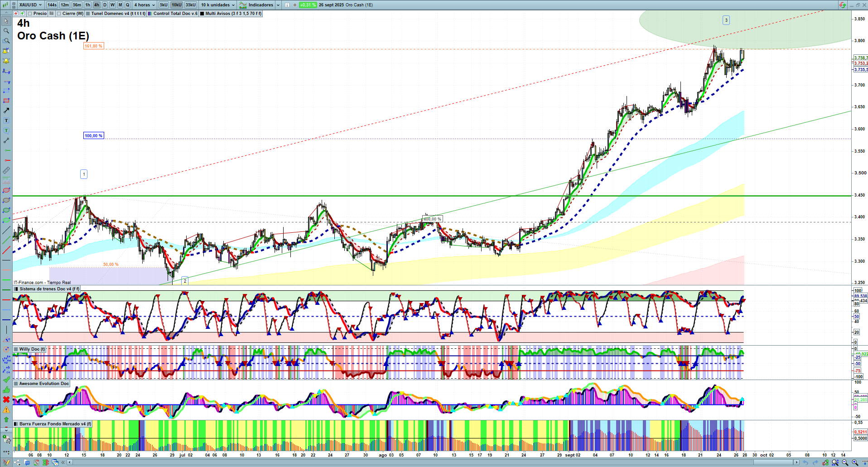Click the red X mark tool
The height and width of the screenshot is (467, 868).
pos(6,400)
